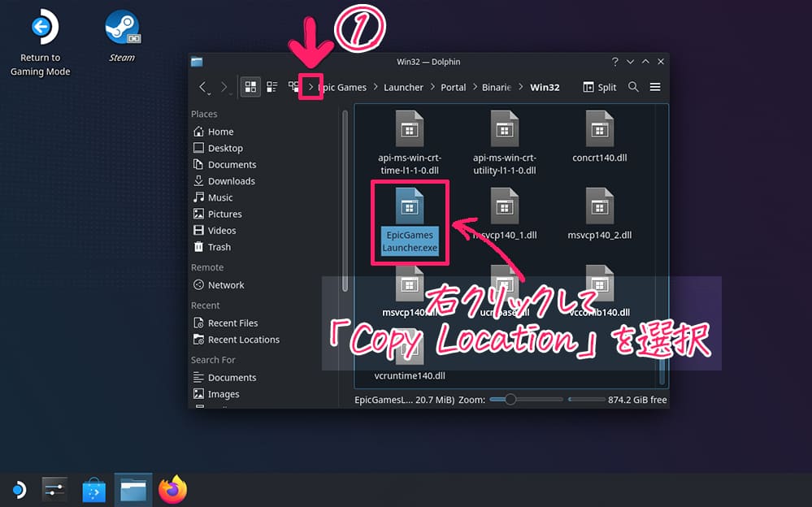Switch to Details tree view mode

tap(293, 87)
